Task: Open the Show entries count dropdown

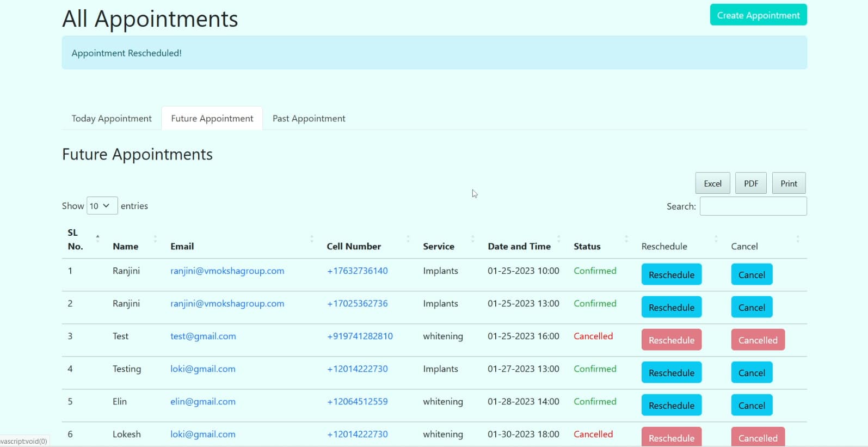Action: point(102,206)
